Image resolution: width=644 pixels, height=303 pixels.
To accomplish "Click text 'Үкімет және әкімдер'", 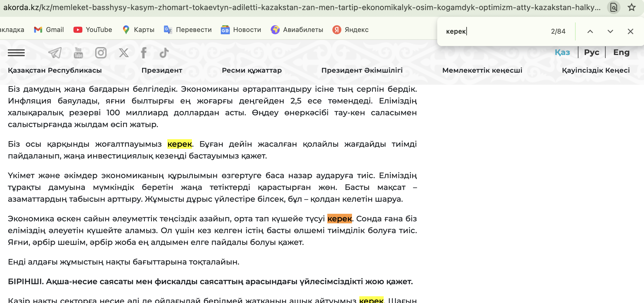I will (53, 175).
